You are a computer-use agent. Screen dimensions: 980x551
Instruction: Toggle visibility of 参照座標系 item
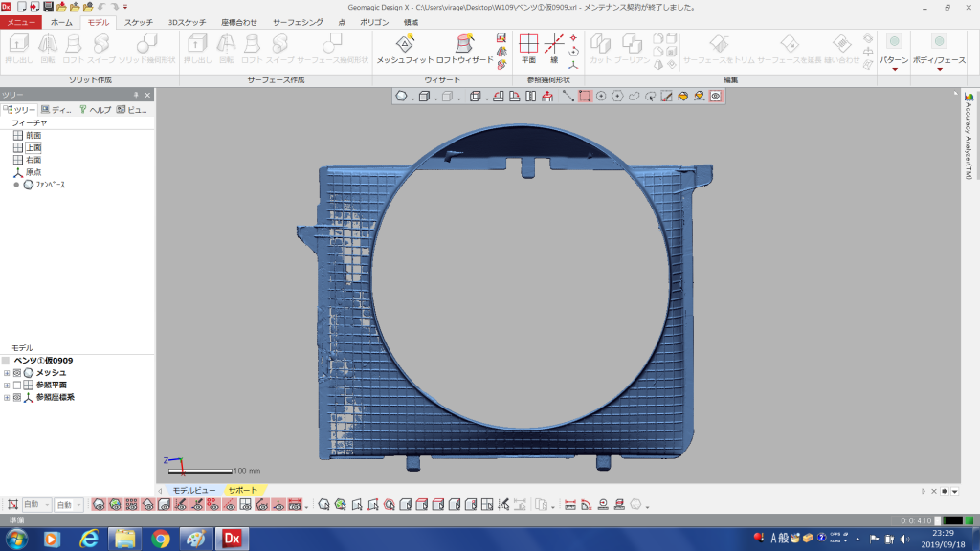coord(17,397)
